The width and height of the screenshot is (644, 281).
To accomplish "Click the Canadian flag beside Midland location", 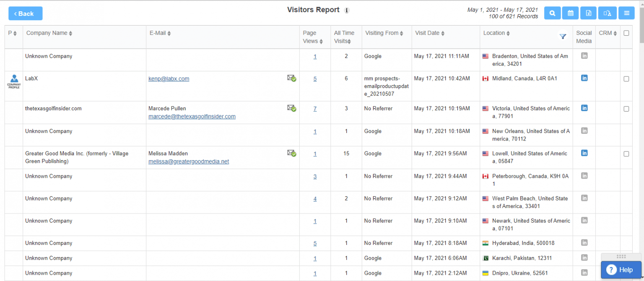I will (486, 78).
